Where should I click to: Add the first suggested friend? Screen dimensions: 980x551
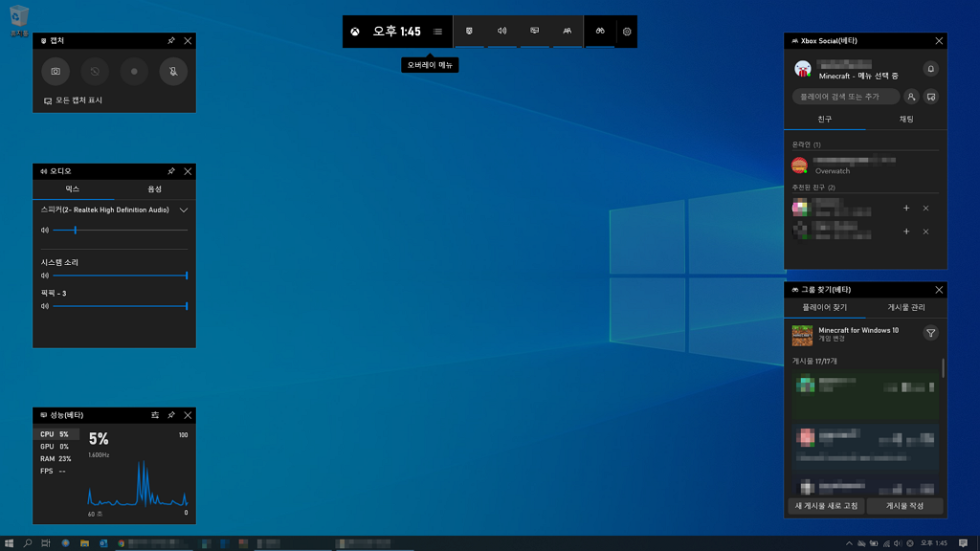(x=906, y=208)
